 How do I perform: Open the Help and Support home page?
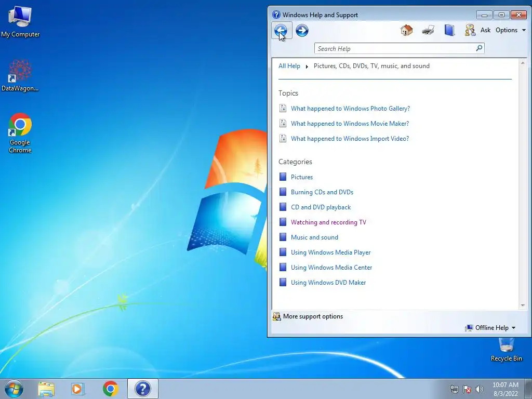tap(406, 30)
